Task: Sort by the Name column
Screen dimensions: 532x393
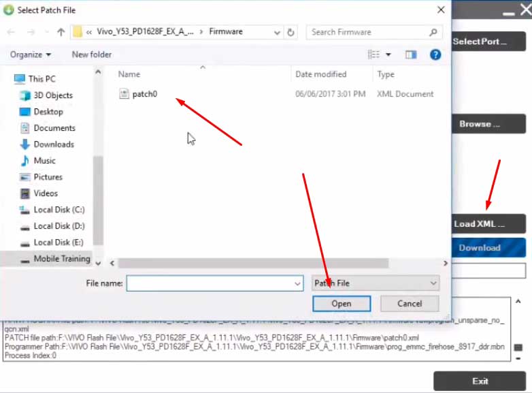Action: [129, 74]
